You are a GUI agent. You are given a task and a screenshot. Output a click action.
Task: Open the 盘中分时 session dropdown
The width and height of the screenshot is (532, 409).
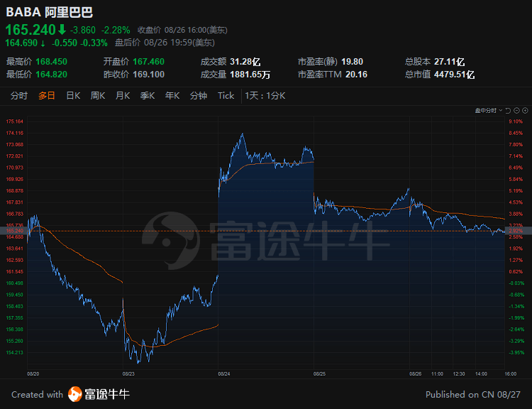489,110
